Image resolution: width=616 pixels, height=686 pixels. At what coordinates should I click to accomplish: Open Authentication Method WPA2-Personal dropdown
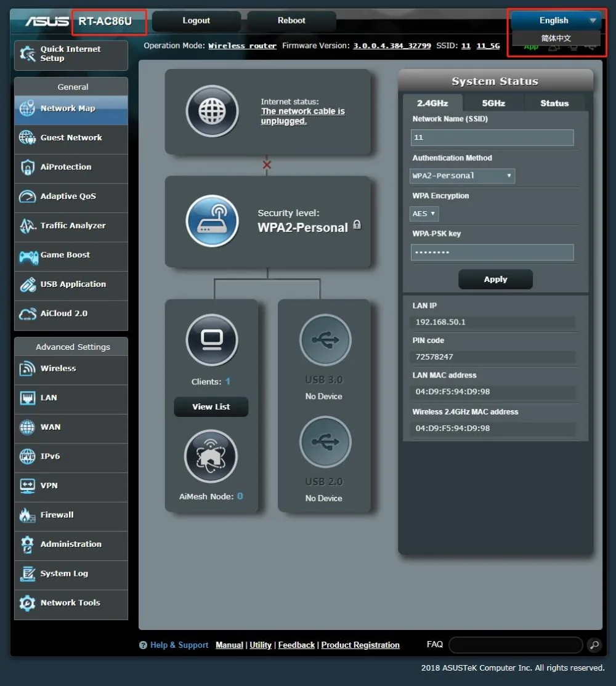click(462, 176)
